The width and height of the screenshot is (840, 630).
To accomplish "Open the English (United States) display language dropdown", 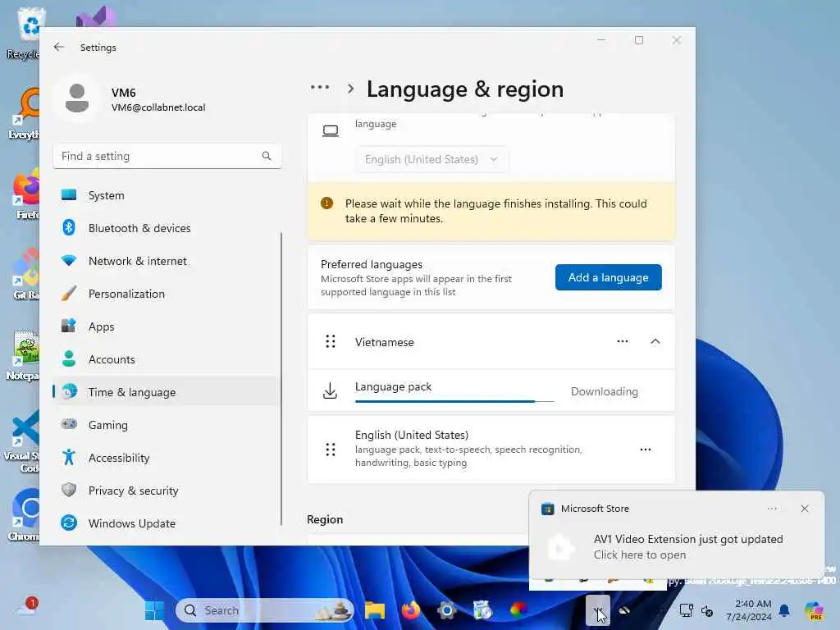I will (431, 160).
